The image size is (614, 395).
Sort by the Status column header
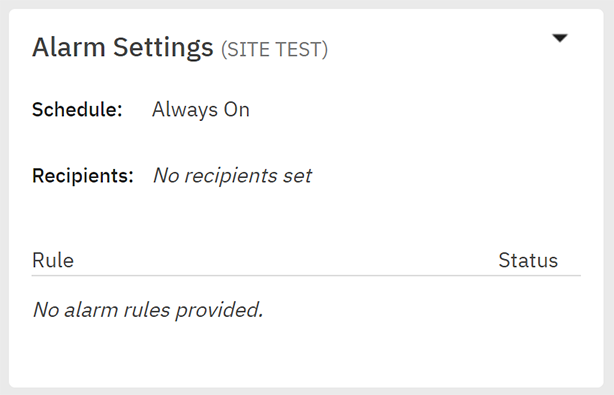[528, 260]
